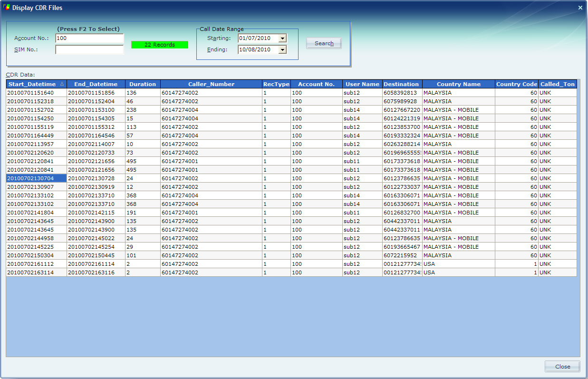Image resolution: width=588 pixels, height=379 pixels.
Task: Close the Display CDR Files window
Action: point(580,8)
